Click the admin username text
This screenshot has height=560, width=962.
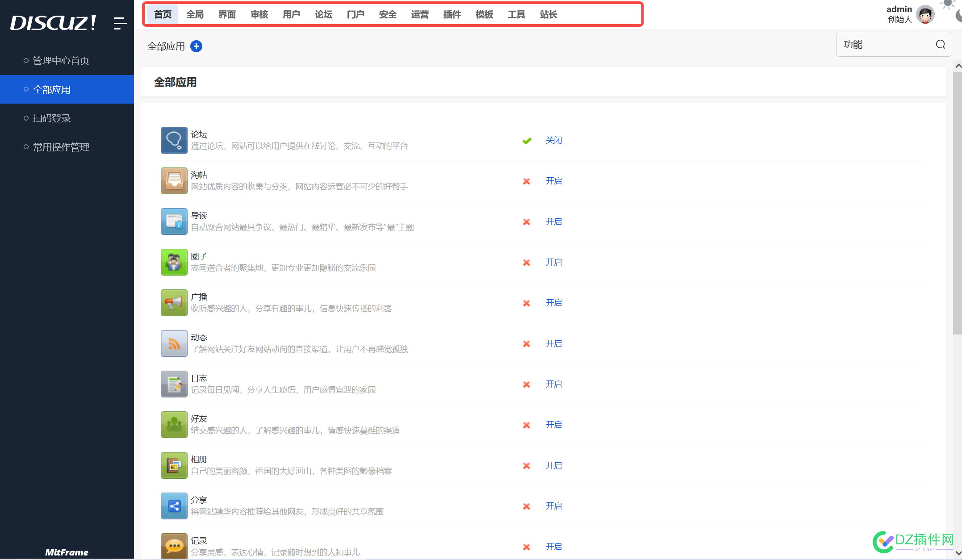click(x=899, y=9)
